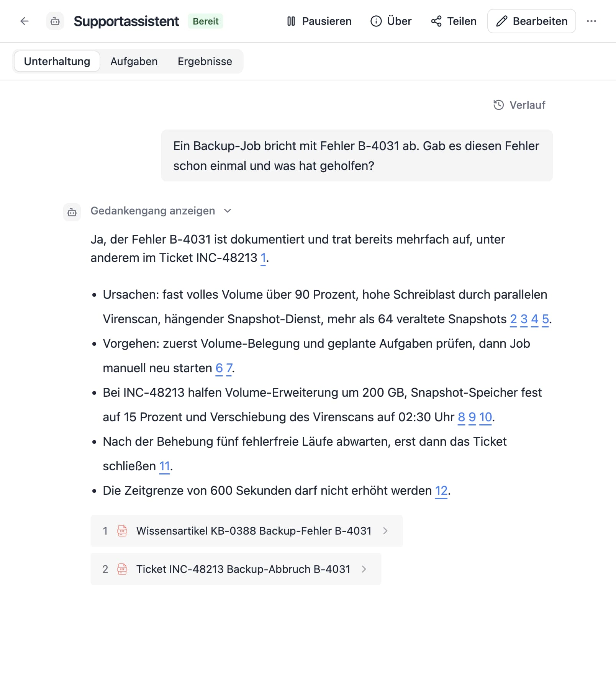Click the Supportassistent title
Viewport: 616px width, 674px height.
click(x=126, y=21)
